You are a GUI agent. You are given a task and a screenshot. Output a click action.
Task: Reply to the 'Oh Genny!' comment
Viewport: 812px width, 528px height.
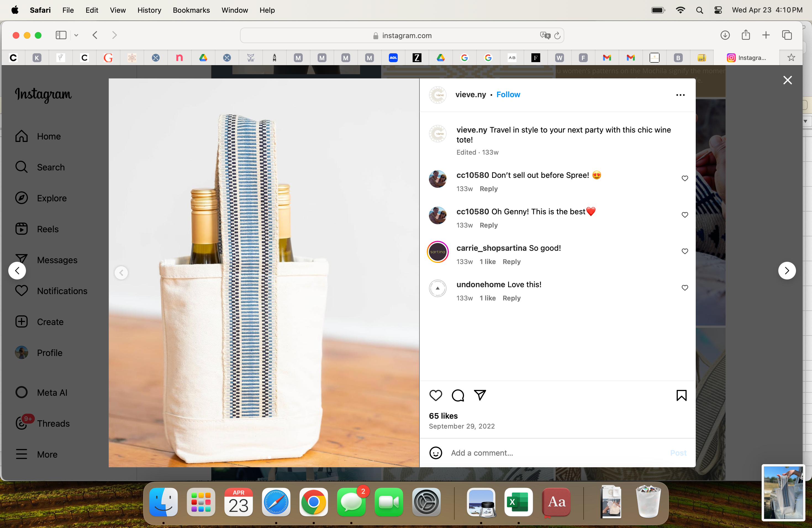[489, 225]
